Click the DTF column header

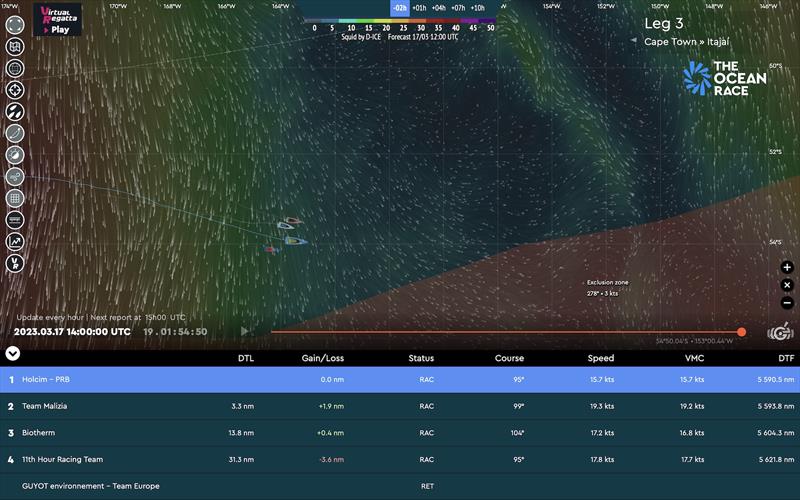tap(786, 358)
